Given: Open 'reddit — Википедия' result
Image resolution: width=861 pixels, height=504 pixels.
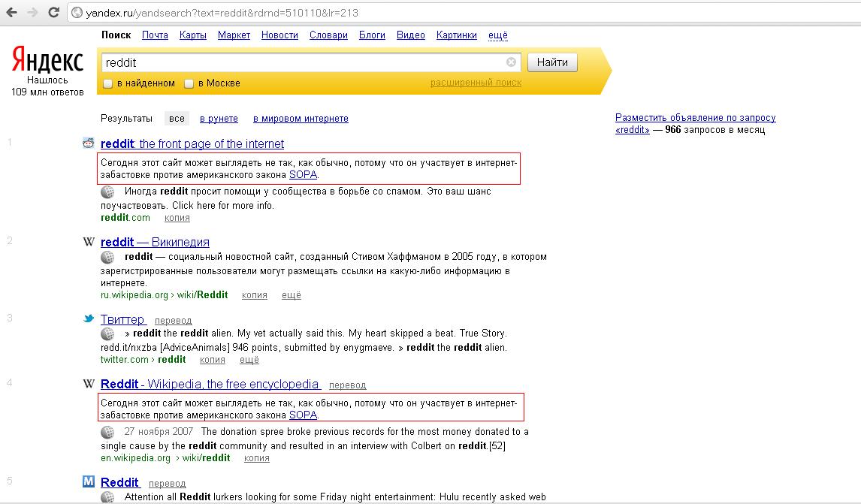Looking at the screenshot, I should point(155,242).
